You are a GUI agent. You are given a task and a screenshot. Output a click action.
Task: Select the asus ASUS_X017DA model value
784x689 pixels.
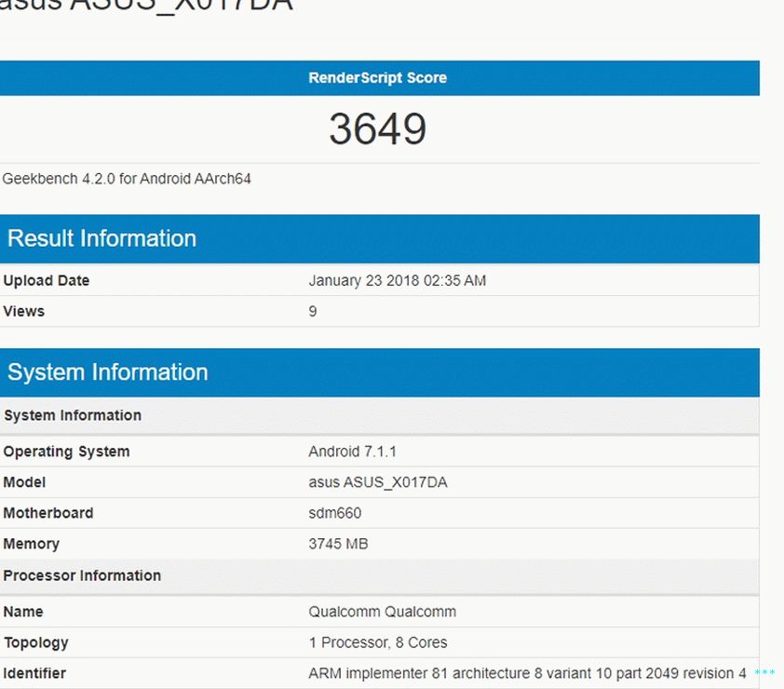pos(378,482)
